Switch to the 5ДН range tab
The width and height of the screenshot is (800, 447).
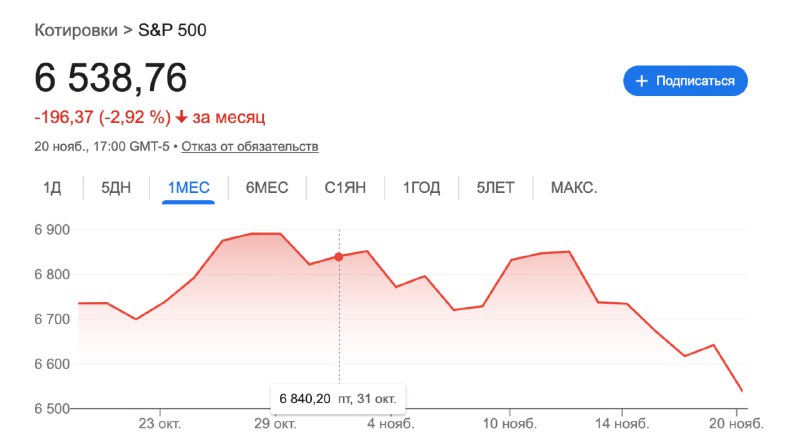116,187
